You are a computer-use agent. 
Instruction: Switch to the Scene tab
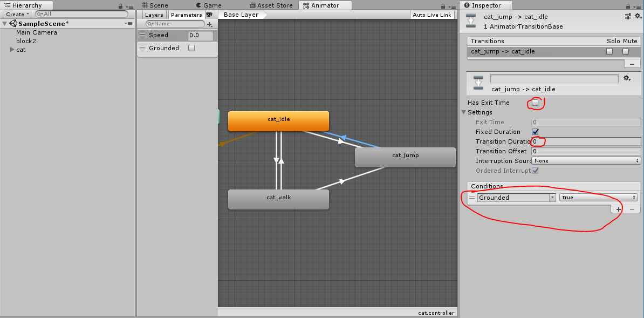[x=154, y=5]
